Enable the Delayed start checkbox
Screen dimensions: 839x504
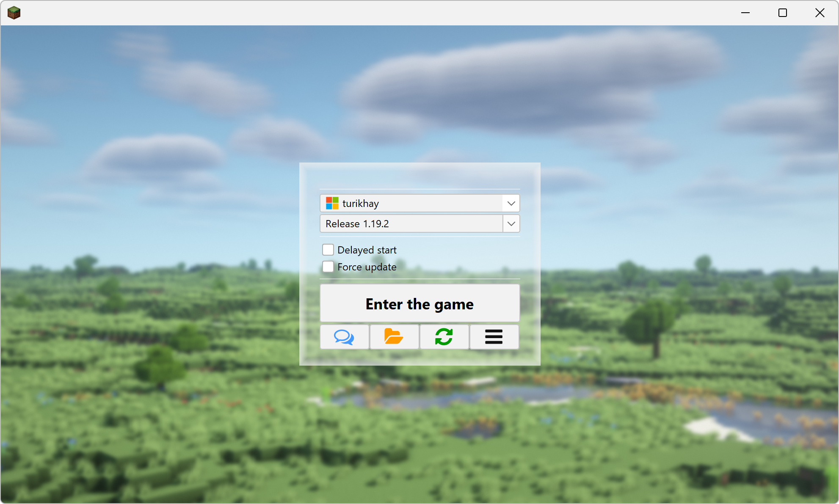click(x=328, y=250)
